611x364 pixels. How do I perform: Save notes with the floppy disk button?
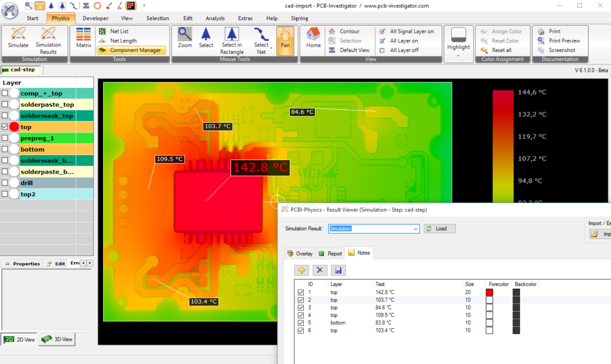(x=338, y=270)
